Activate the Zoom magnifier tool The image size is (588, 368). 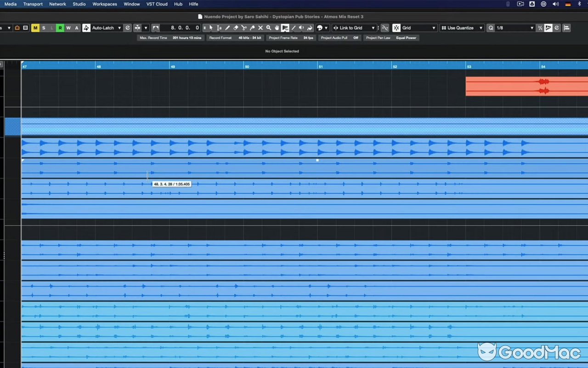coord(269,28)
